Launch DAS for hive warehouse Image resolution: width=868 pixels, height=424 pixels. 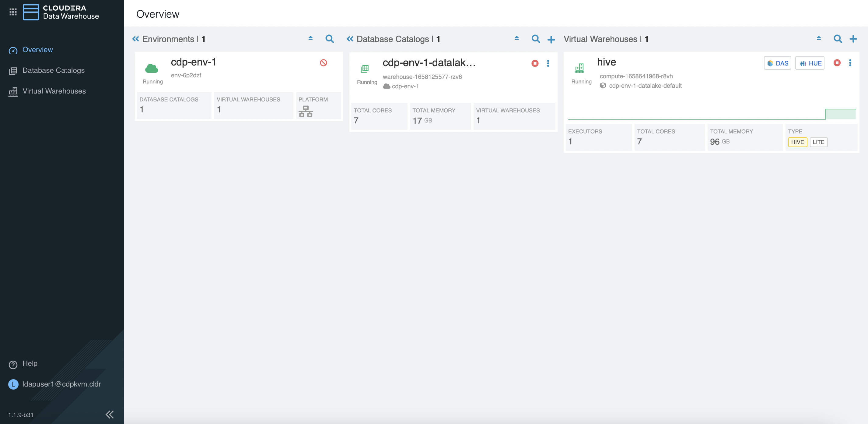[777, 63]
